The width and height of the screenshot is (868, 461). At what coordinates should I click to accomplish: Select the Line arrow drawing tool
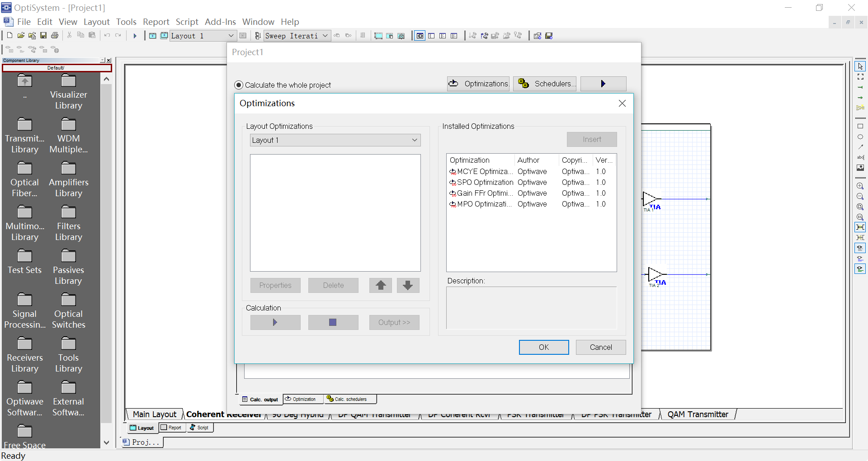[860, 147]
